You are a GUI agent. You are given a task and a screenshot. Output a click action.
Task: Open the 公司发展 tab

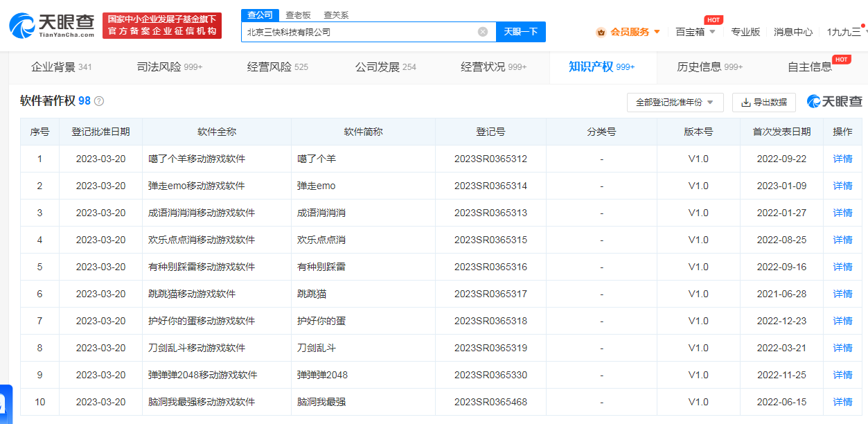point(386,67)
